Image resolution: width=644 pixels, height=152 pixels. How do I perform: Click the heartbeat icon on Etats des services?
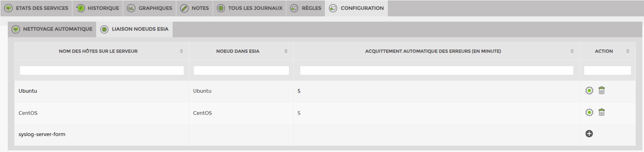click(x=9, y=8)
